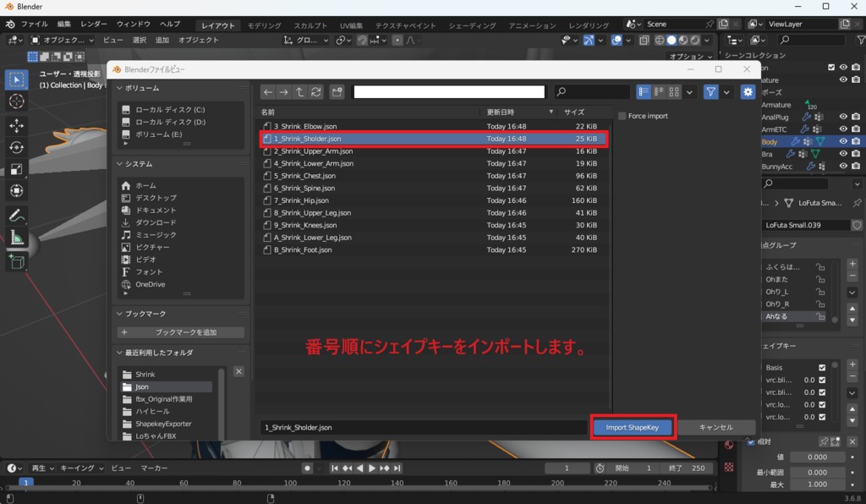
Task: Select the Transform tool in left toolbar
Action: coord(17,191)
